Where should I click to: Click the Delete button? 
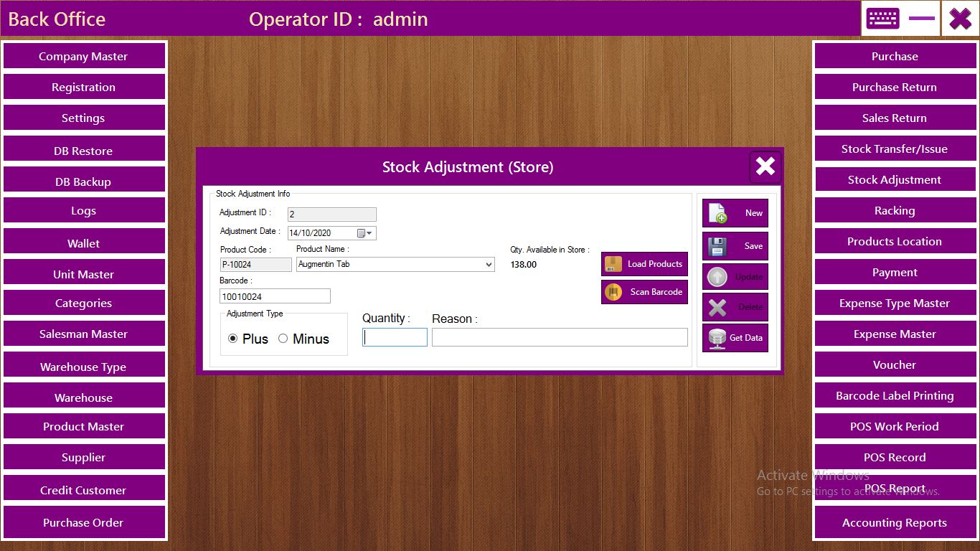coord(735,307)
